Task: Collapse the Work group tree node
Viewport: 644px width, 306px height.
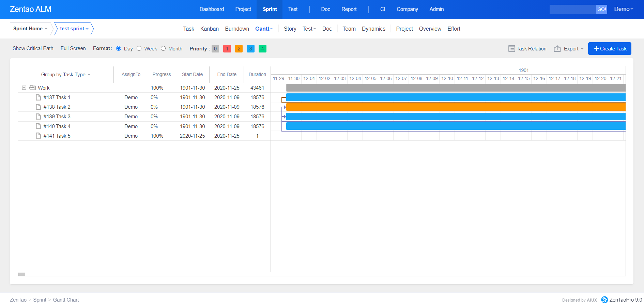Action: (24, 88)
